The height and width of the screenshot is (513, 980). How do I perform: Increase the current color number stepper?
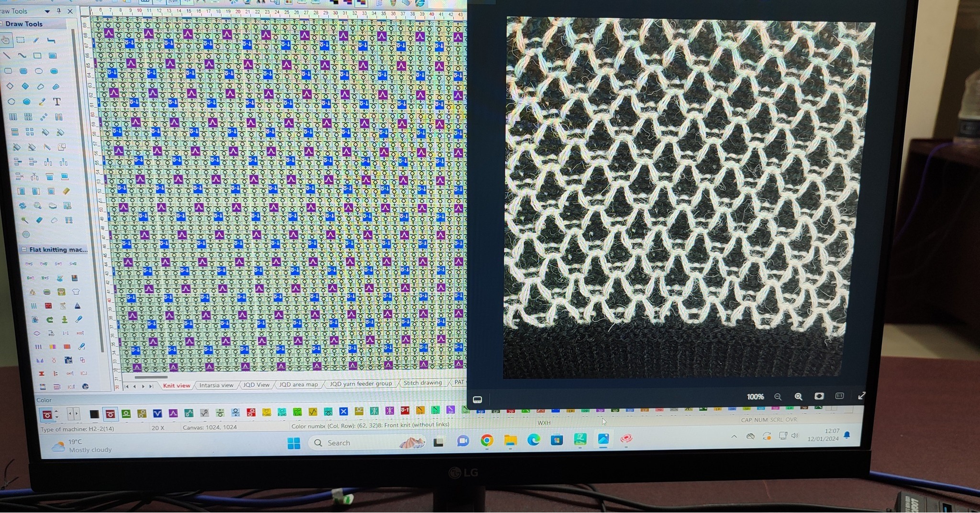point(57,412)
